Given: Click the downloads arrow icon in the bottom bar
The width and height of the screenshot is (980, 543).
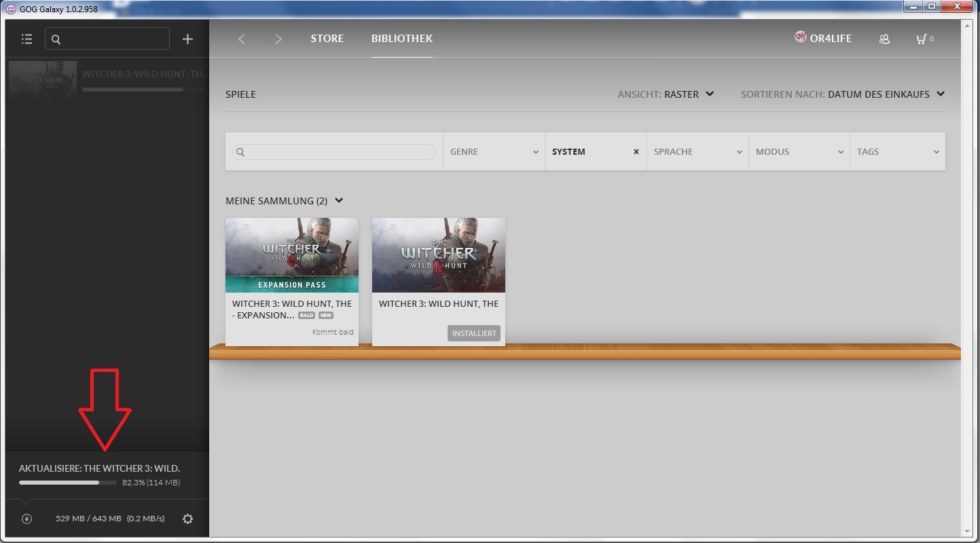Looking at the screenshot, I should pos(26,519).
